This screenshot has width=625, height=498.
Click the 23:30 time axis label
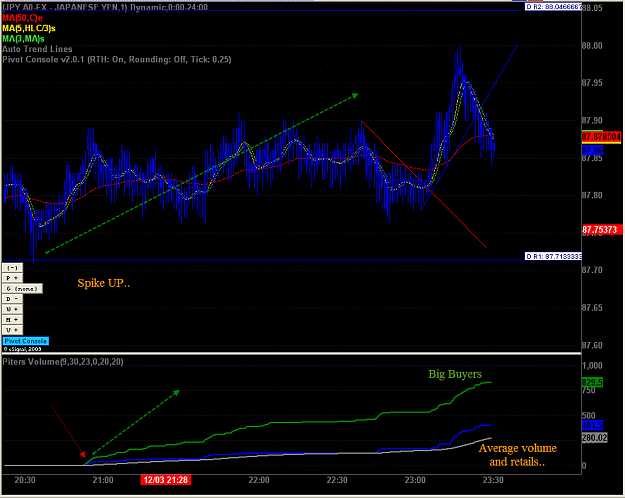493,480
